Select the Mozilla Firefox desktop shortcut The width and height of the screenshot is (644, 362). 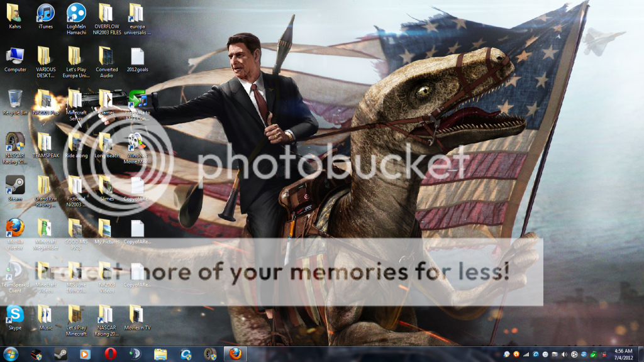(15, 235)
